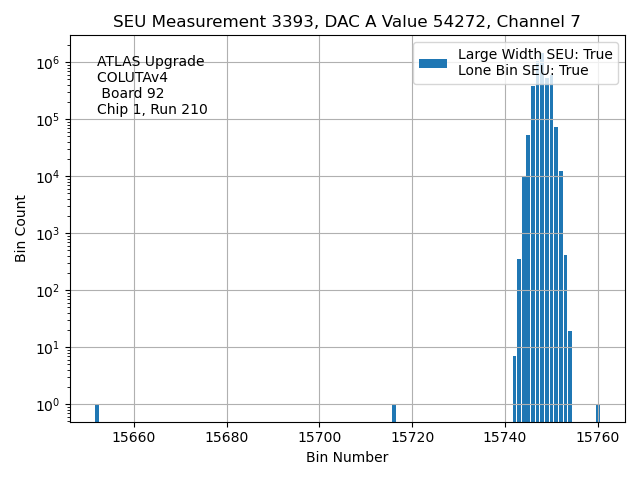This screenshot has height=480, width=640.
Task: Click the plot title mentioning SEU Measurement 3393
Action: [346, 22]
